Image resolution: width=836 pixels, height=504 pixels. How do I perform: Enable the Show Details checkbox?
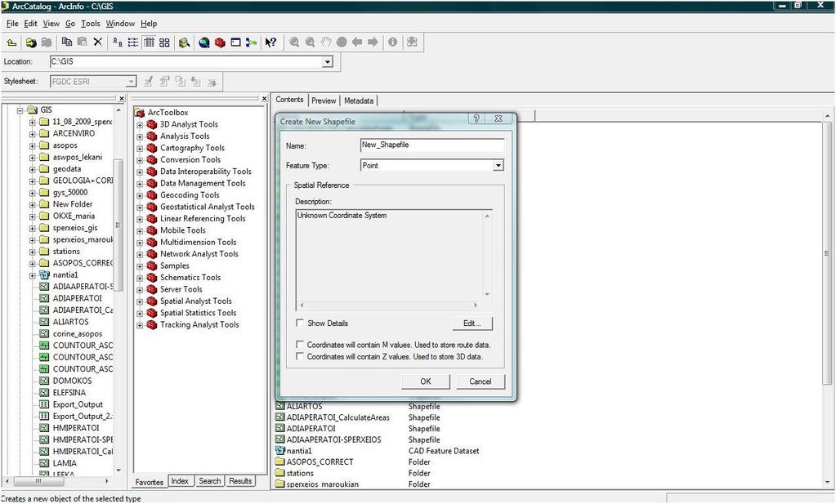(300, 323)
